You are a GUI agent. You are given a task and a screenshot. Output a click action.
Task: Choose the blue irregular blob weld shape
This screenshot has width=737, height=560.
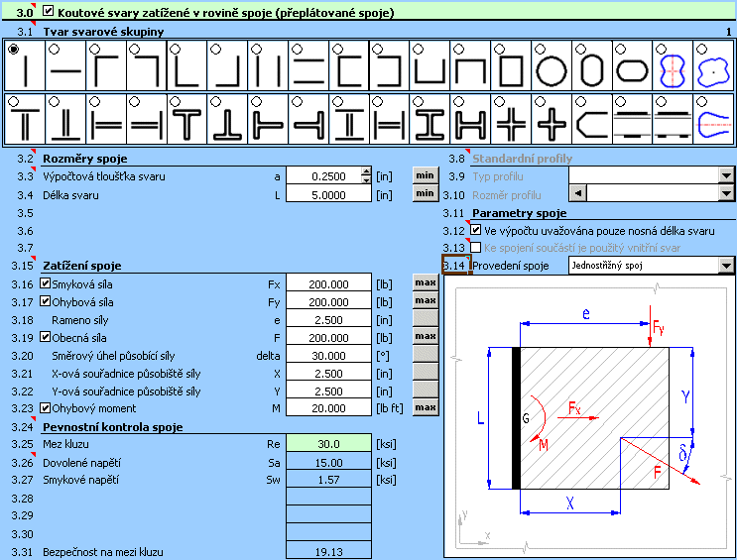(x=701, y=49)
